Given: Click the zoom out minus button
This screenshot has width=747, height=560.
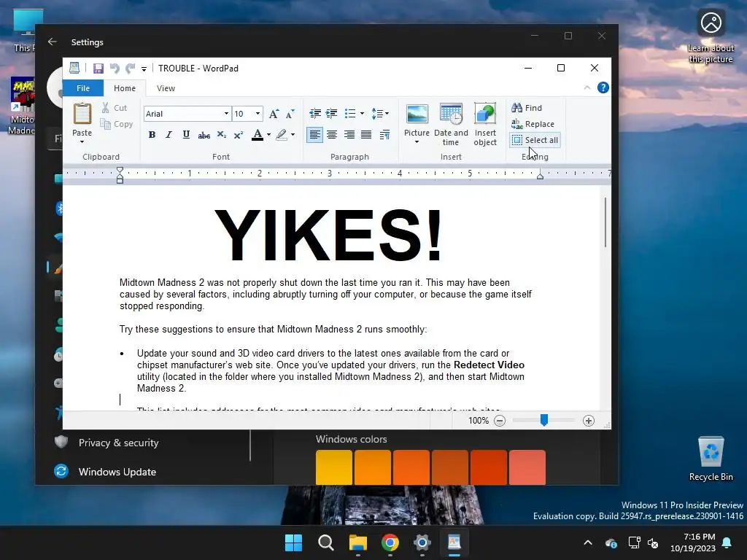Looking at the screenshot, I should point(499,421).
